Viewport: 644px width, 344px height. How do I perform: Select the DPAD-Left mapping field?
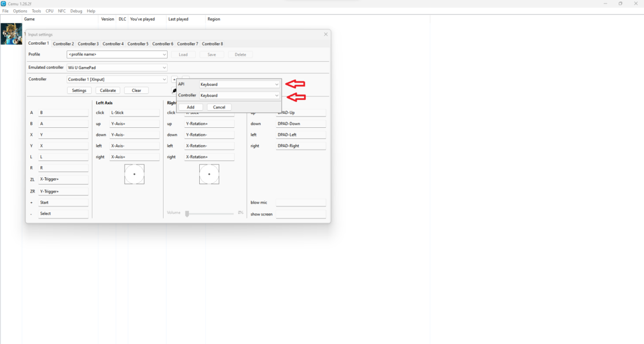301,135
